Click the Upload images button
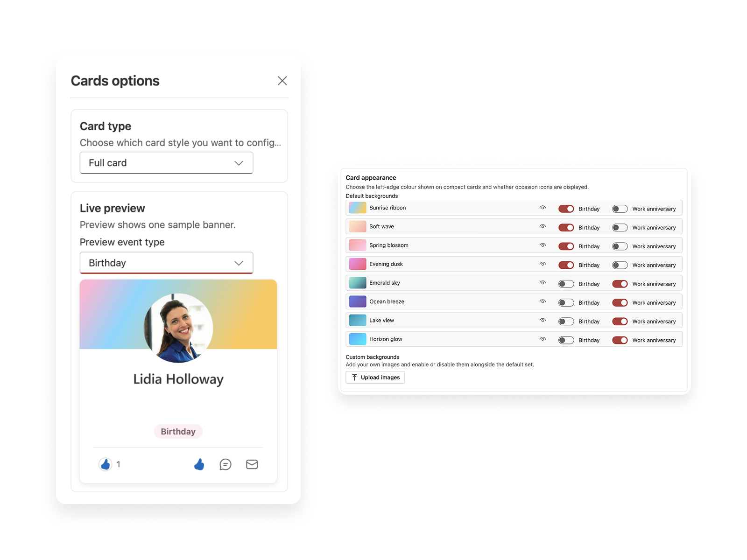 click(375, 378)
